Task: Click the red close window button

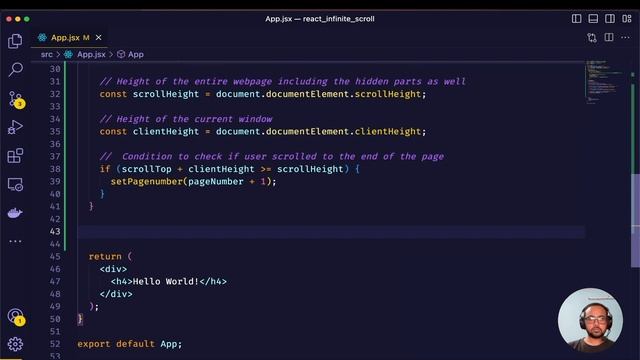Action: 9,19
